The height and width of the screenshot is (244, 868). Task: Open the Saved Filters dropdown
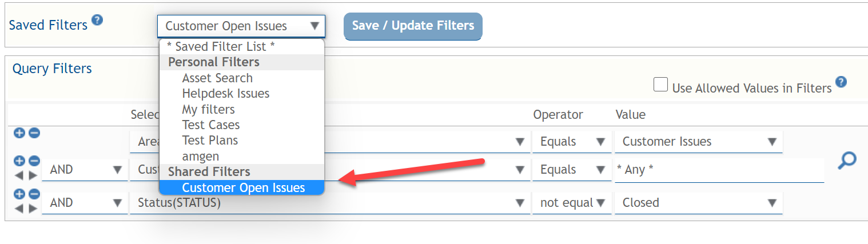click(x=241, y=26)
